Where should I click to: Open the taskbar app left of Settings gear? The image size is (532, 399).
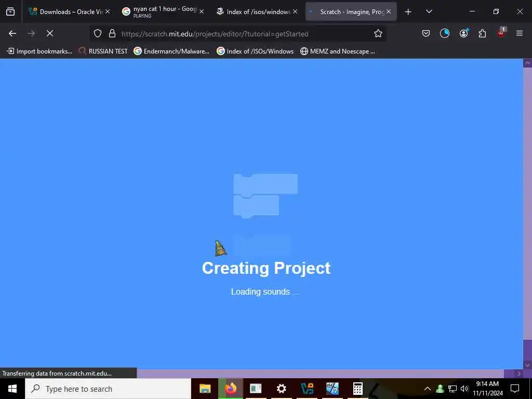pos(256,389)
